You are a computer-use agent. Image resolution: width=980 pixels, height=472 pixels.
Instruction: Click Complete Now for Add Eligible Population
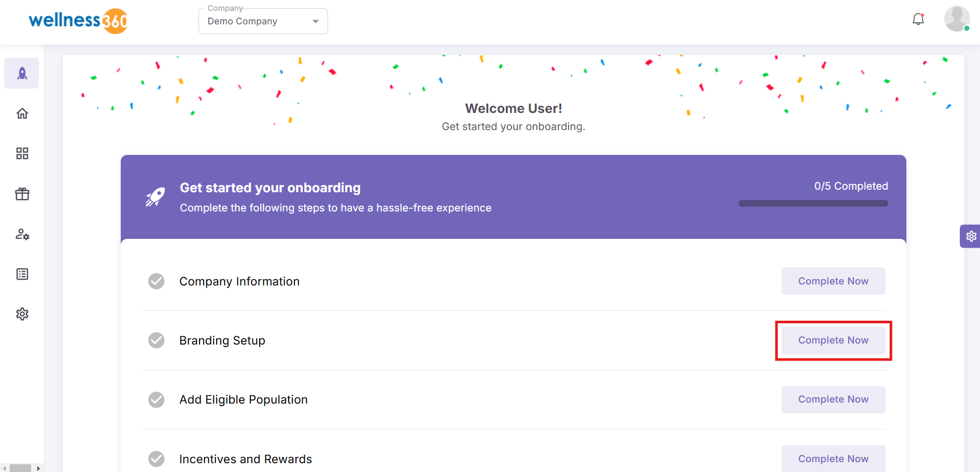coord(833,399)
